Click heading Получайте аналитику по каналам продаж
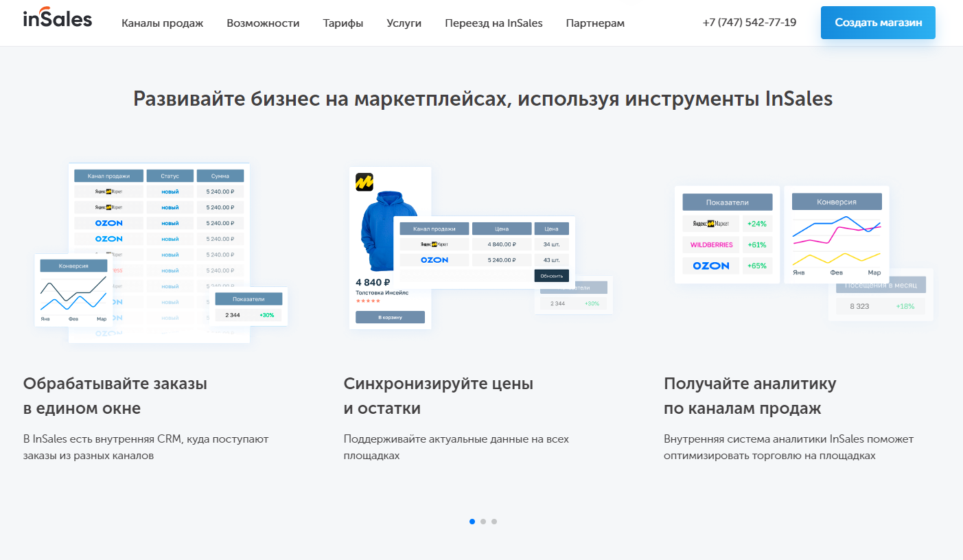 (750, 396)
